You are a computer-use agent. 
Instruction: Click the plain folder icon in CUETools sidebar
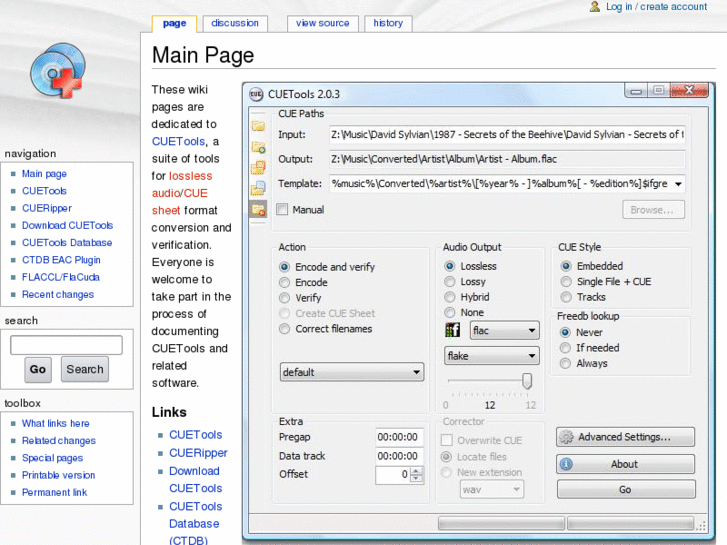coord(258,126)
